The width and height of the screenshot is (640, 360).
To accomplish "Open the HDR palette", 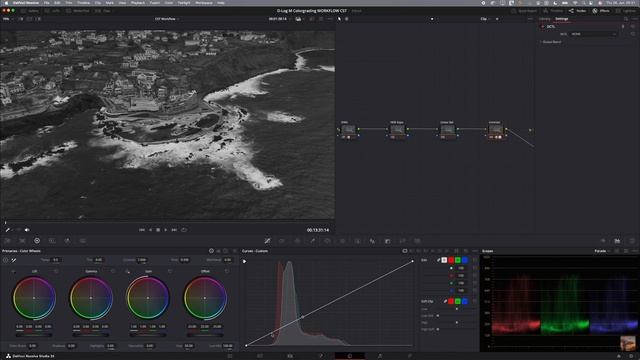I will [52, 241].
